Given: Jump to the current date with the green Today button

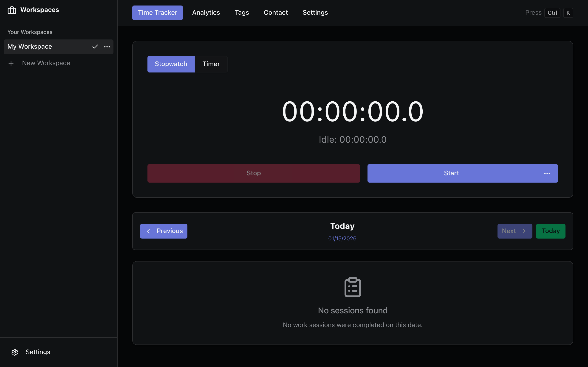Looking at the screenshot, I should [x=550, y=231].
